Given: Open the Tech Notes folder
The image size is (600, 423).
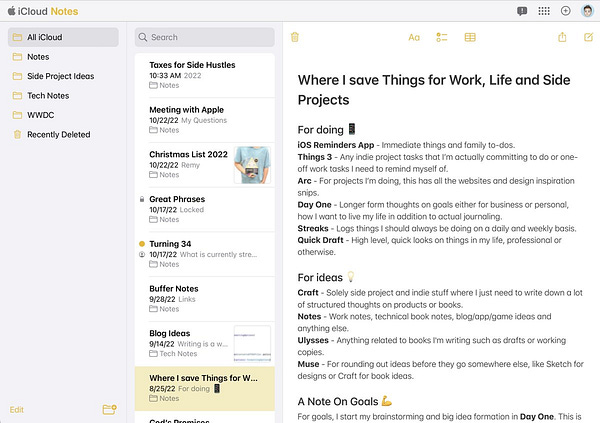Looking at the screenshot, I should pos(63,96).
